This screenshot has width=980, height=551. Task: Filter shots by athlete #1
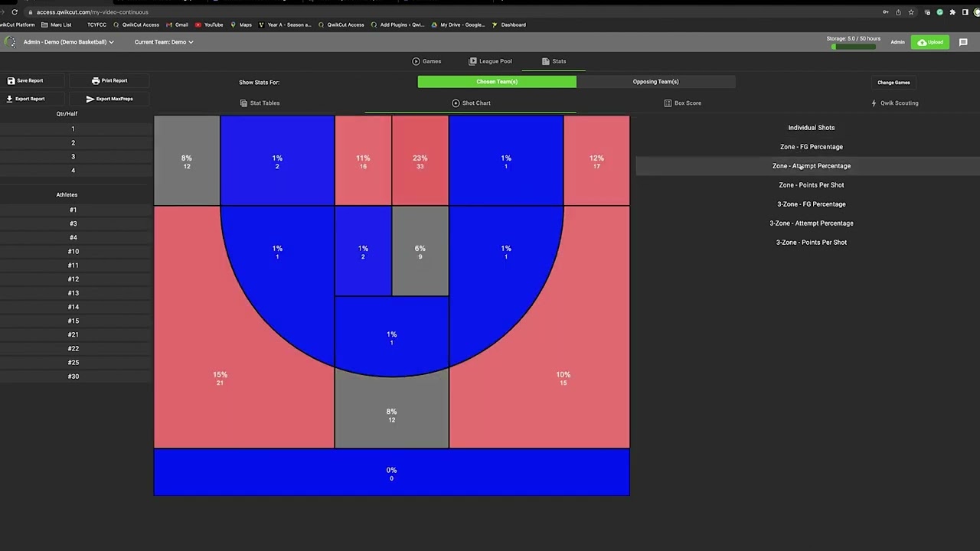(73, 210)
